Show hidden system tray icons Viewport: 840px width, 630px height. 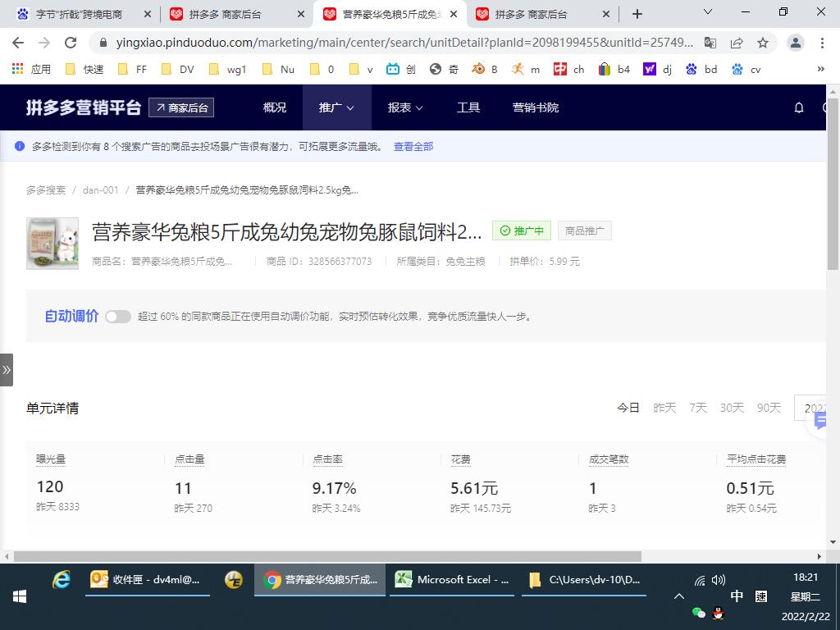pyautogui.click(x=678, y=596)
